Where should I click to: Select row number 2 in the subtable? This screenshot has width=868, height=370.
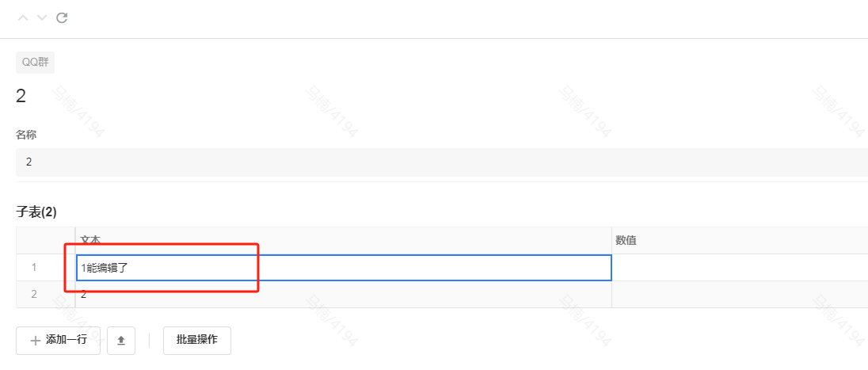[34, 294]
